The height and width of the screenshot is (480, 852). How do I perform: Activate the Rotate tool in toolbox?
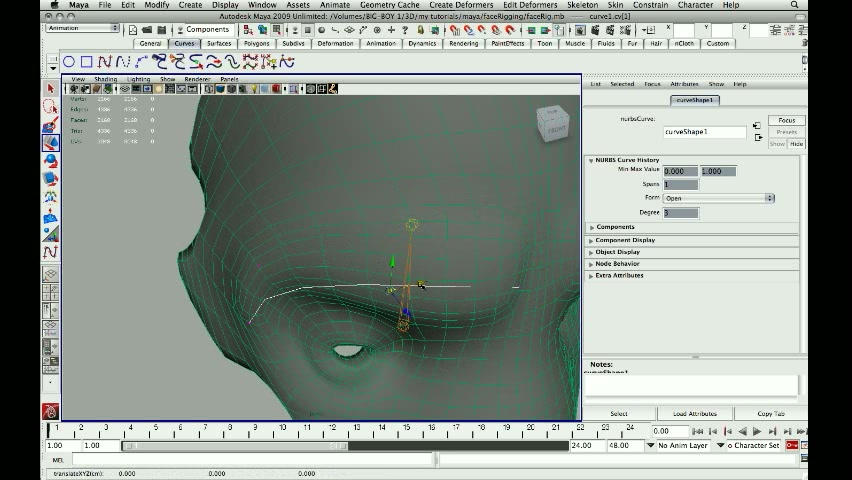click(51, 161)
